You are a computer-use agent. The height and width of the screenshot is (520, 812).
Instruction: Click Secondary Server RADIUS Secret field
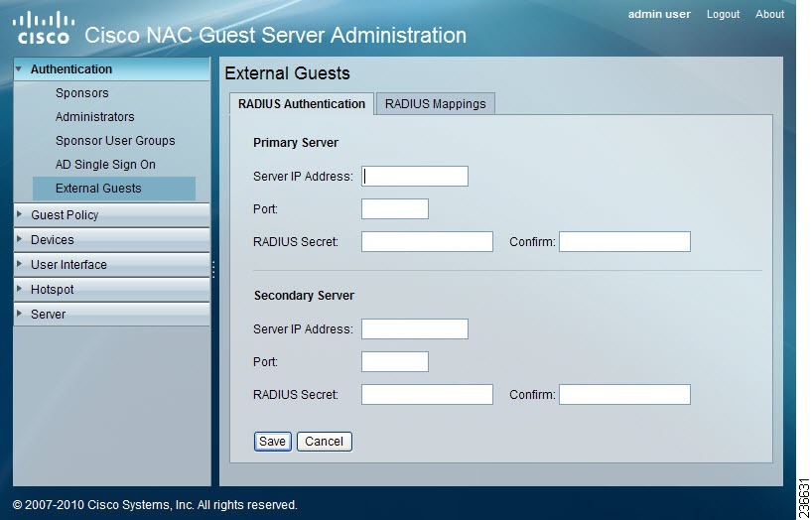pos(427,394)
